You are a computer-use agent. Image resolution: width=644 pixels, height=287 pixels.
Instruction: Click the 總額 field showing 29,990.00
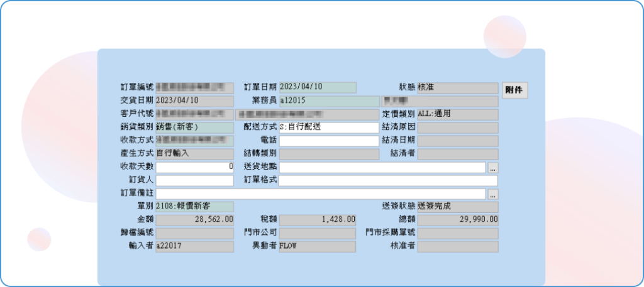(457, 220)
